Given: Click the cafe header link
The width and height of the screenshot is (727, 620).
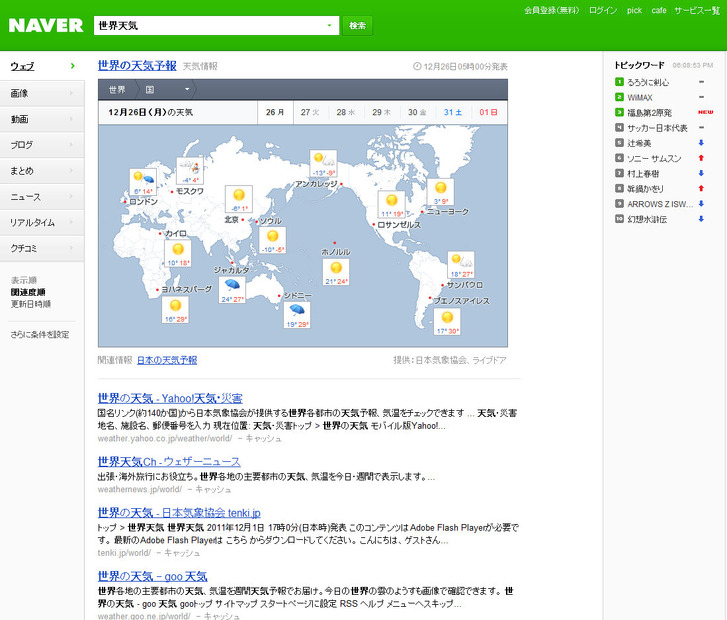Looking at the screenshot, I should pyautogui.click(x=659, y=10).
